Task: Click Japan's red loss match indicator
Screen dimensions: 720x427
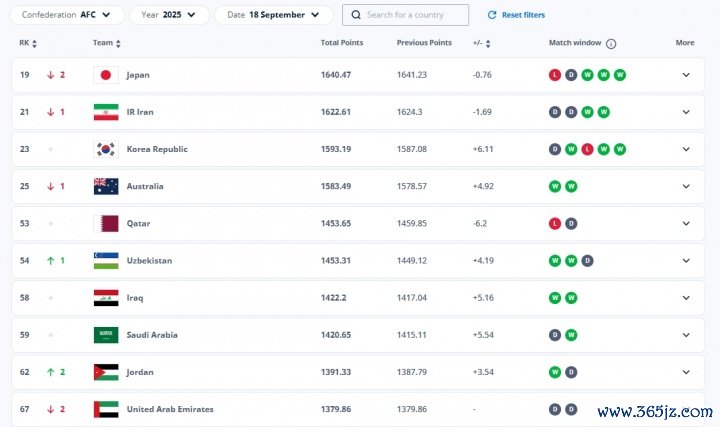Action: 555,75
